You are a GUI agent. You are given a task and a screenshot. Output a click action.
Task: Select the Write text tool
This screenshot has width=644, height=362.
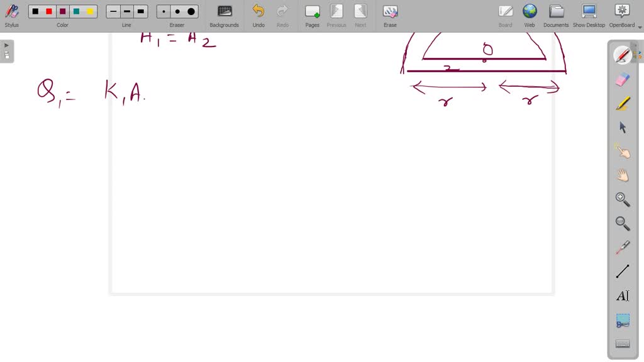point(622,295)
